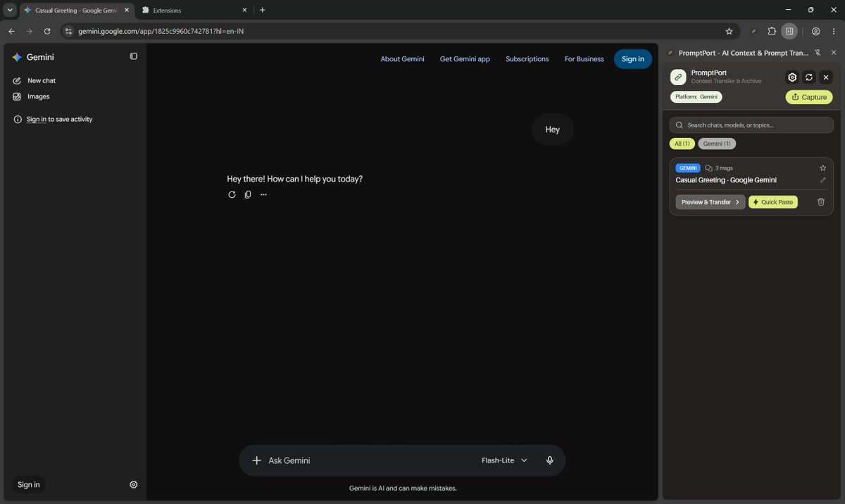Open the tab search dropdown
Screen dimensions: 845x504
click(x=10, y=11)
